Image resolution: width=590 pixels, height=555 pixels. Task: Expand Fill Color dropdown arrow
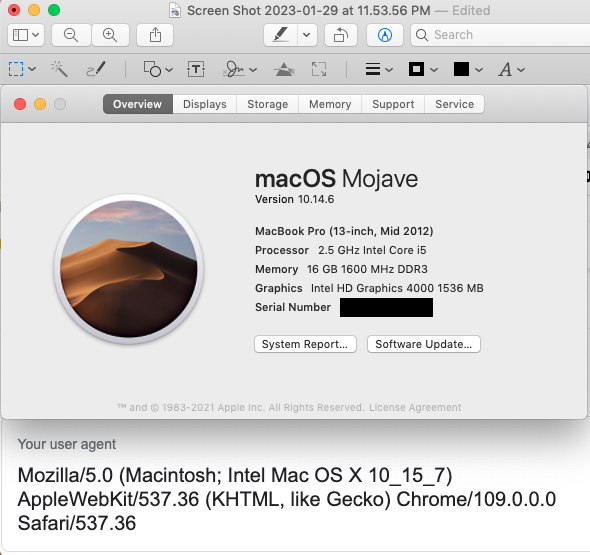(x=479, y=70)
